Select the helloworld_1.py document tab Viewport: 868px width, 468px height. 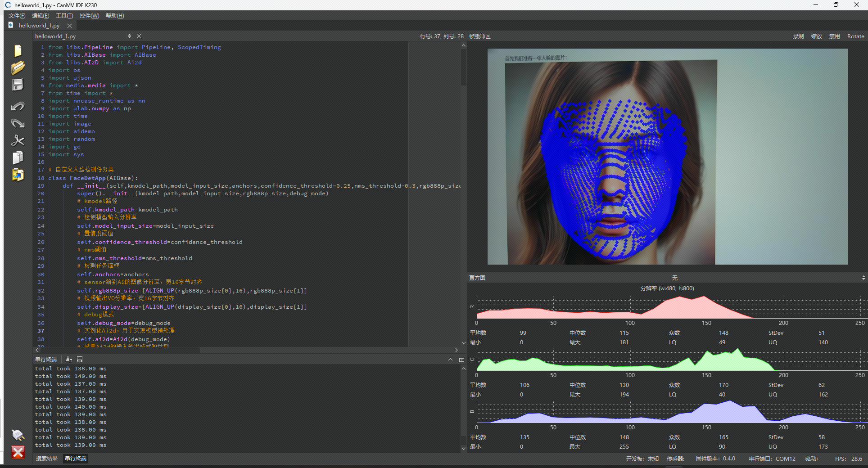coord(39,26)
